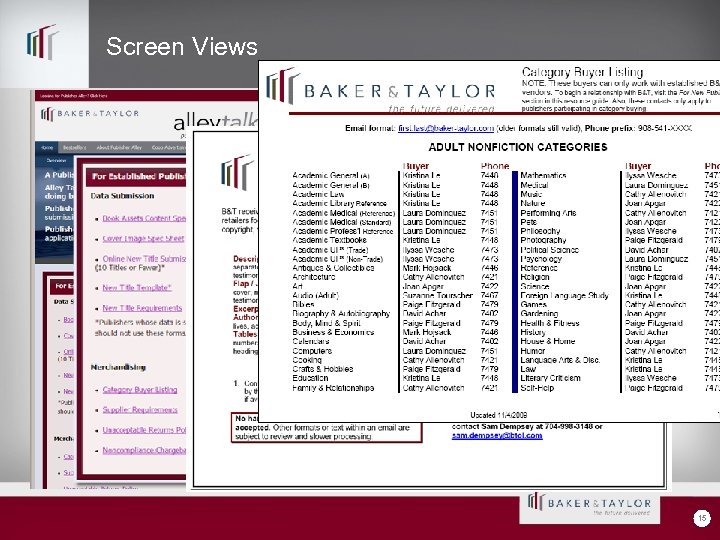Viewport: 720px width, 540px height.
Task: Click the 'House & Home' category row
Action: pyautogui.click(x=547, y=341)
